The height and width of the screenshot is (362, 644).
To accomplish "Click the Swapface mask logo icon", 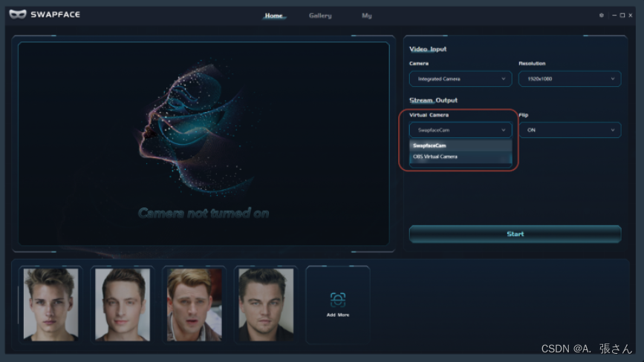I will (x=18, y=14).
